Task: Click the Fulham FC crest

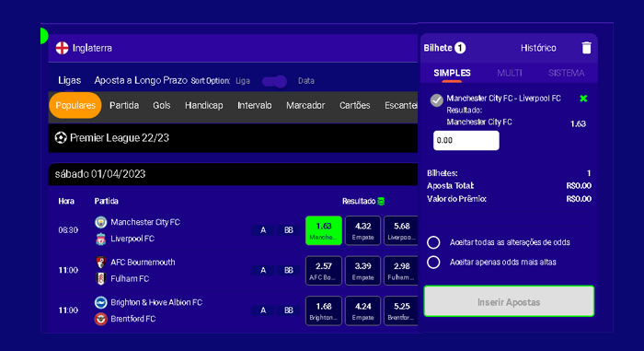Action: coord(100,278)
